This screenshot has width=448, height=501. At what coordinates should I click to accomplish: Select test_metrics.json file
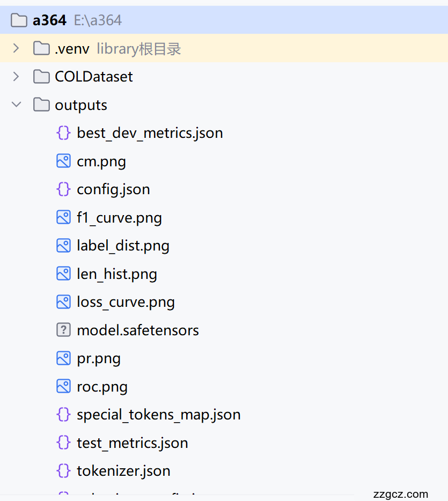132,443
